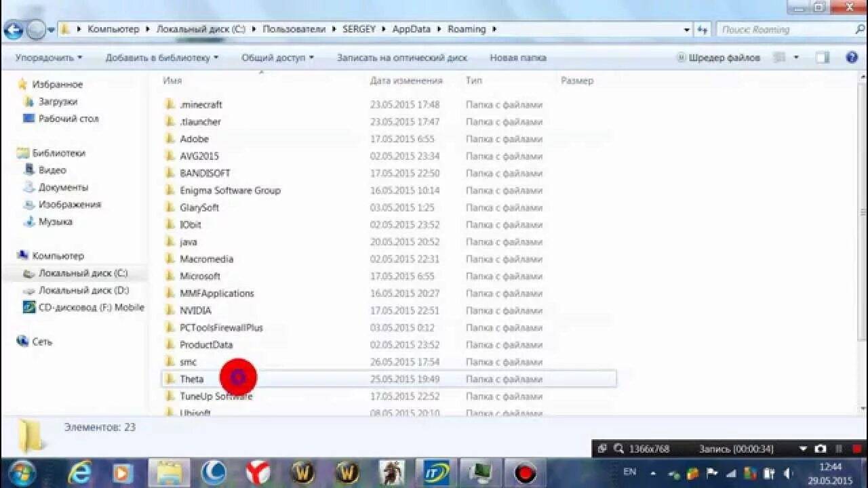Viewport: 868px width, 488px height.
Task: Select Избранное in navigation pane
Action: 50,84
